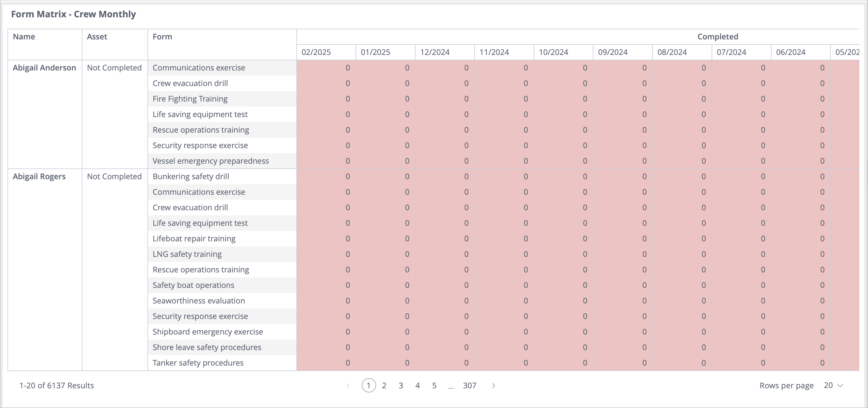Sort the table by the Name column
Image resolution: width=868 pixels, height=408 pixels.
24,36
